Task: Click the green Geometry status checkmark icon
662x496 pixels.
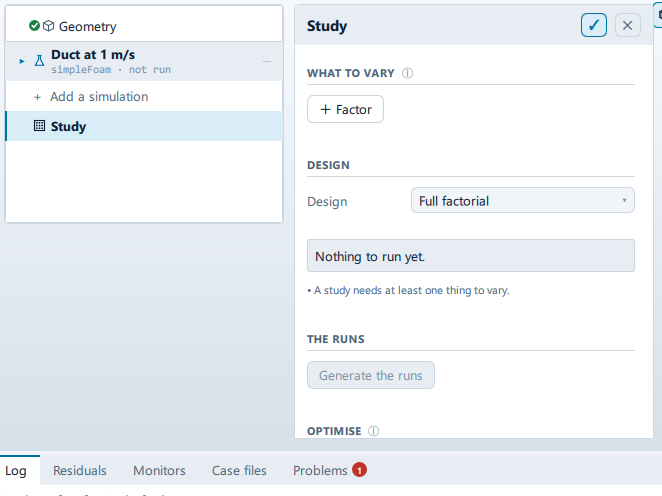Action: (34, 26)
